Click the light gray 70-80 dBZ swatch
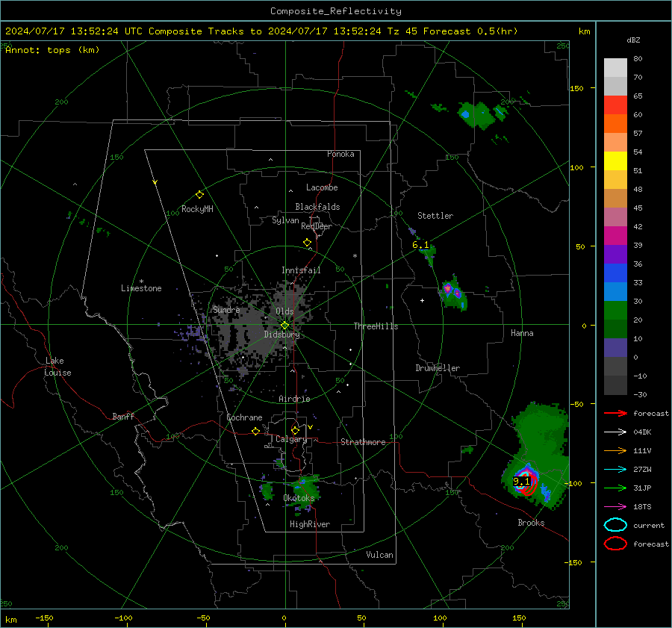 tap(615, 67)
